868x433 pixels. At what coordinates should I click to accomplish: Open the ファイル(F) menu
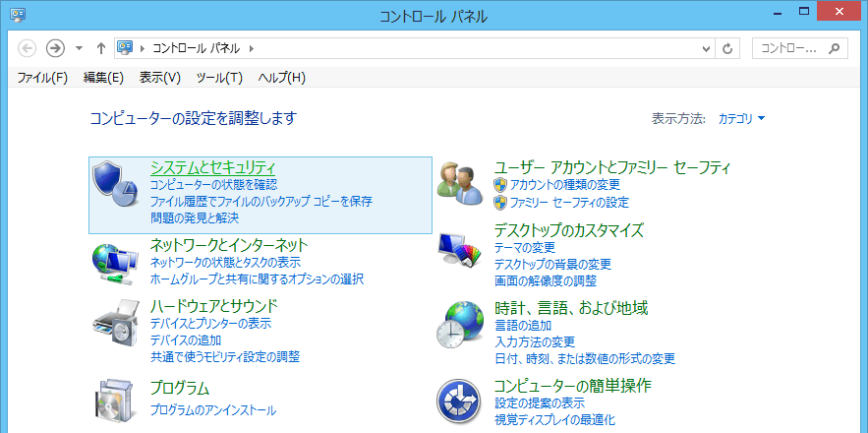[x=42, y=78]
